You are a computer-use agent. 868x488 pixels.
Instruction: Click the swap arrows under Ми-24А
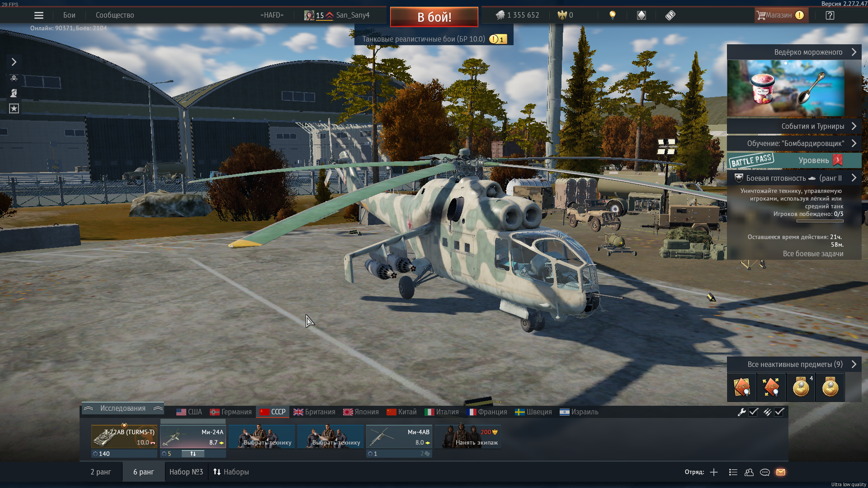193,454
